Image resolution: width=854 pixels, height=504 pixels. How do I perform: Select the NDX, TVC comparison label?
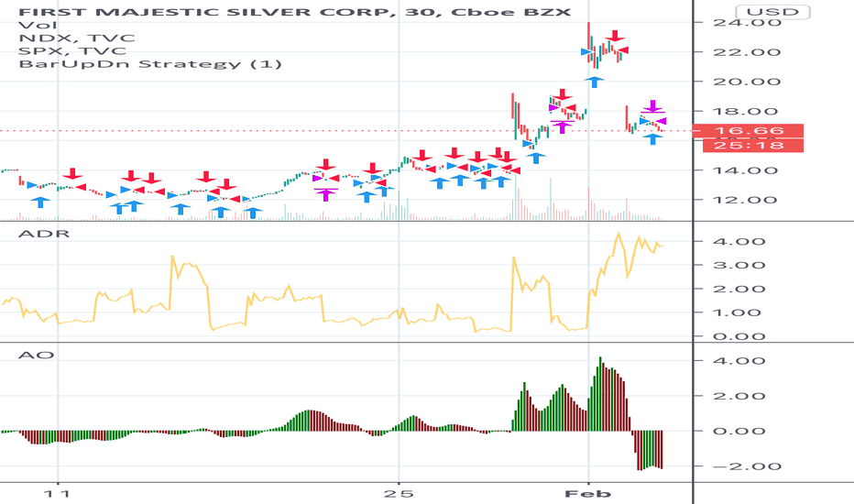[x=77, y=38]
